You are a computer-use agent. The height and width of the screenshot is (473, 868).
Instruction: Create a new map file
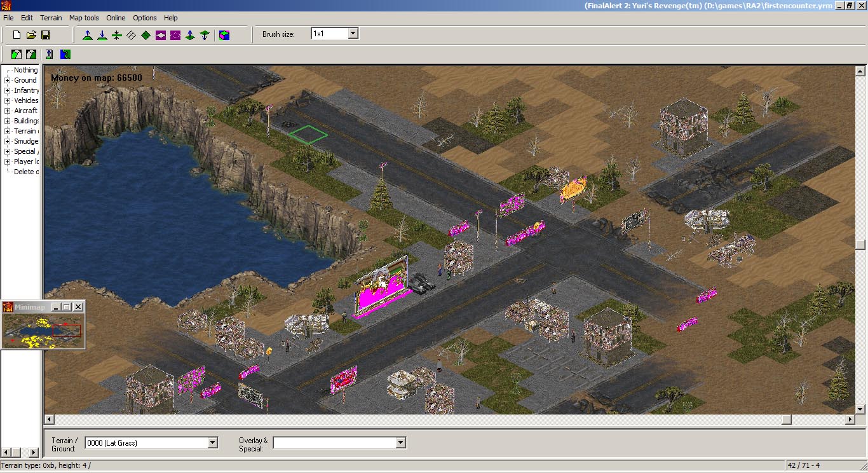pyautogui.click(x=17, y=35)
